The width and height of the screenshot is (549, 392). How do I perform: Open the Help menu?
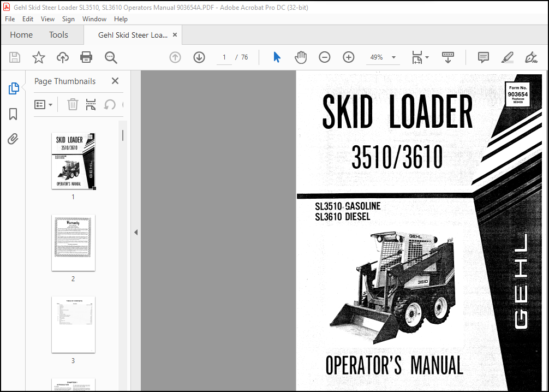pyautogui.click(x=121, y=19)
